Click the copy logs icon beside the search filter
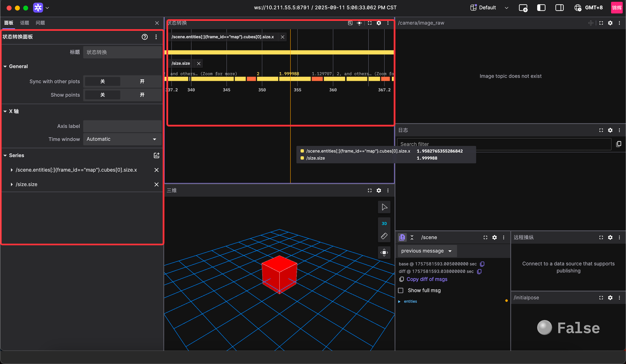This screenshot has height=364, width=626. pyautogui.click(x=618, y=144)
